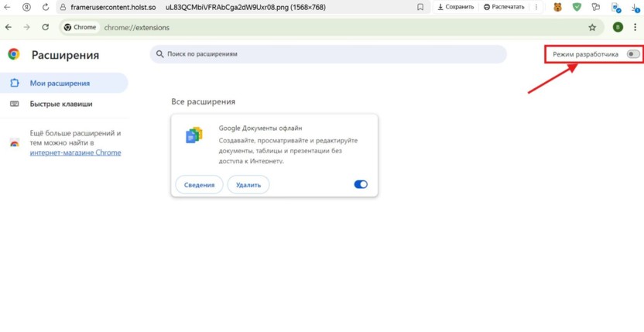The width and height of the screenshot is (644, 332).
Task: Open the three-dot menu next to Распечатать
Action: [x=536, y=7]
